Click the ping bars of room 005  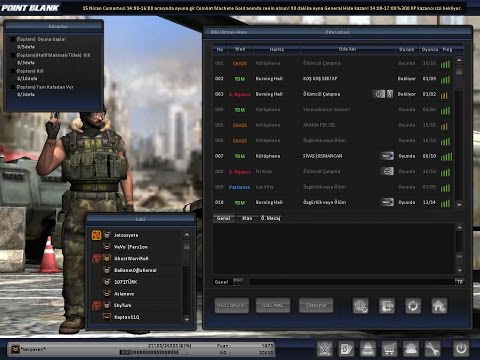click(444, 126)
